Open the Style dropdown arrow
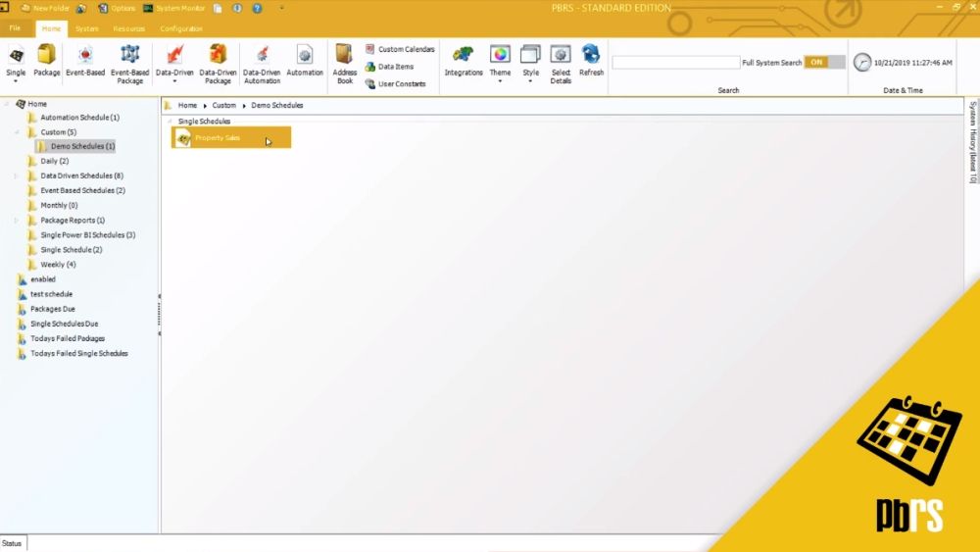This screenshot has width=980, height=552. coord(530,81)
